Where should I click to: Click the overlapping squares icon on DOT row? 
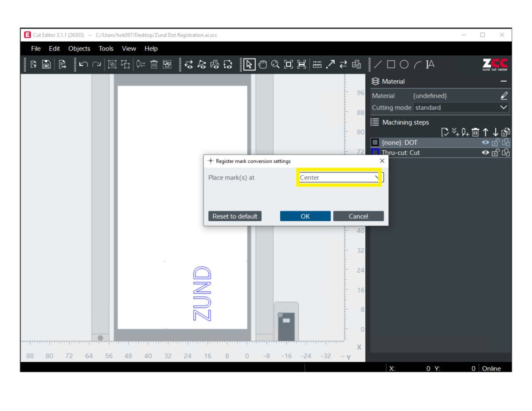(x=506, y=143)
